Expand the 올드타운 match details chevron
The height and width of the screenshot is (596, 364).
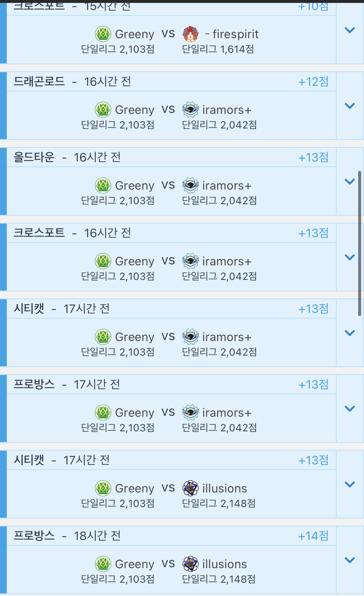(x=350, y=182)
